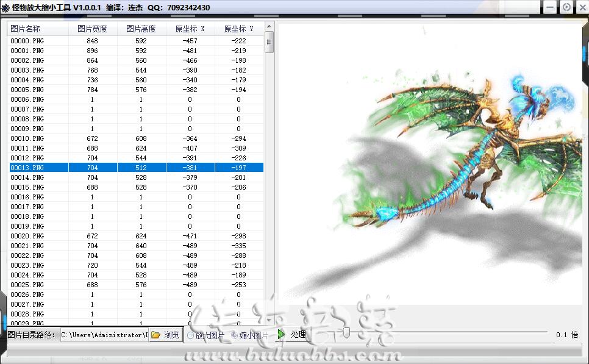Click the X coordinate value -340
This screenshot has height=364, width=589.
point(190,80)
